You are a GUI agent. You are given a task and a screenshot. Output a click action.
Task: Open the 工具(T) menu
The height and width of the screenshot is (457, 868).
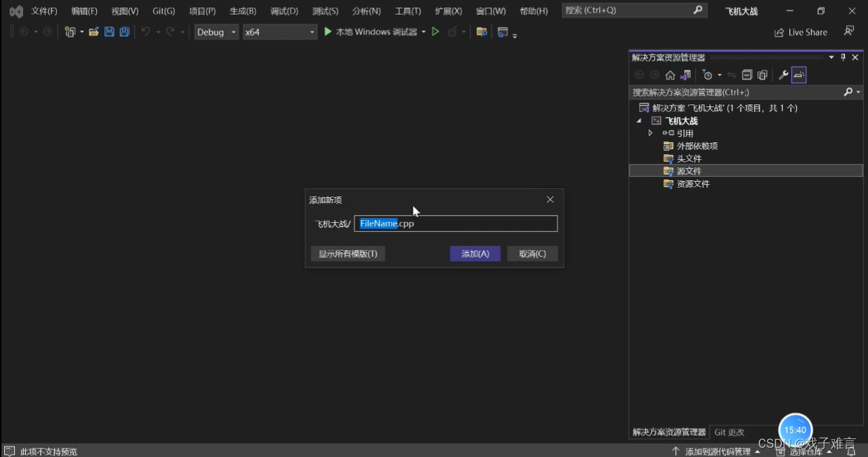[x=408, y=11]
